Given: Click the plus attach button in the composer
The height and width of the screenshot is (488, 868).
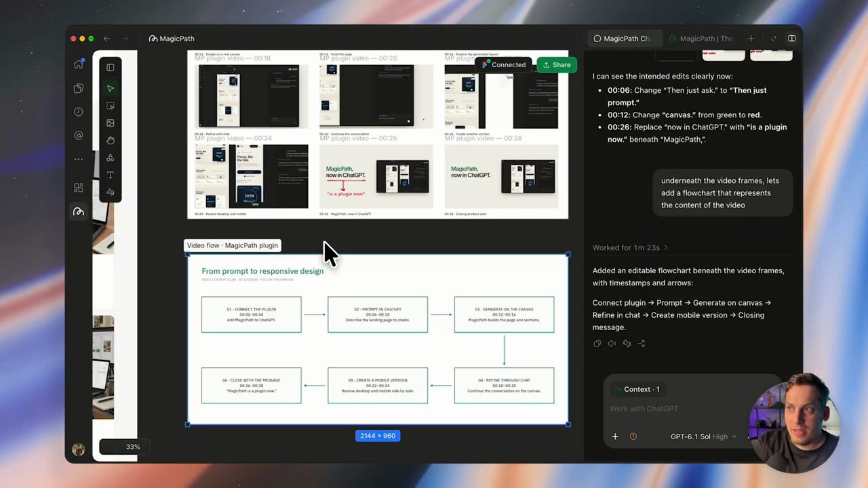Looking at the screenshot, I should 615,436.
